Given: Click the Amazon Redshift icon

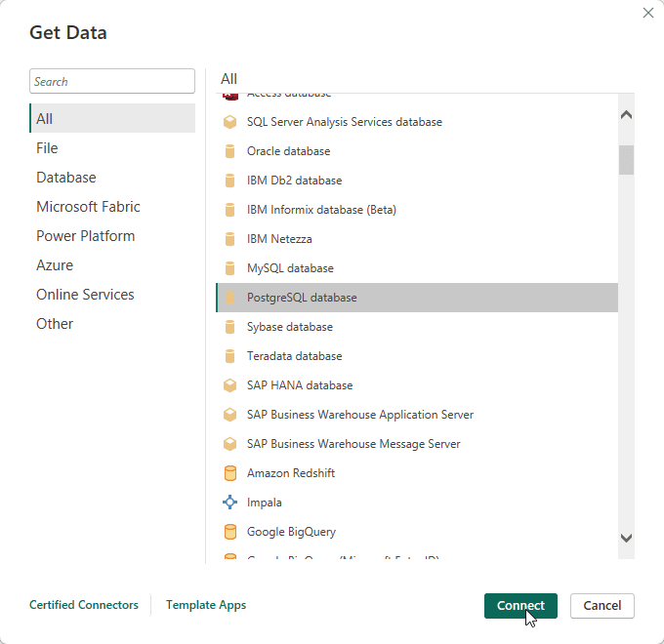Looking at the screenshot, I should 229,473.
